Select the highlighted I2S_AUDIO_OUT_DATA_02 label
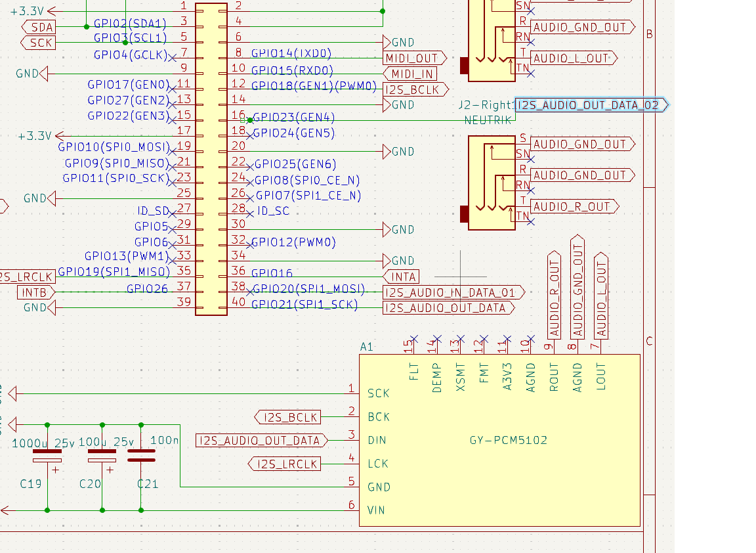The height and width of the screenshot is (553, 756). point(591,105)
